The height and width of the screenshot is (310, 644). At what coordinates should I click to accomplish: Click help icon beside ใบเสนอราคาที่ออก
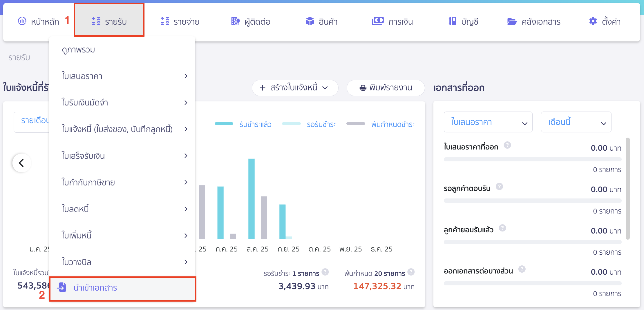click(507, 145)
